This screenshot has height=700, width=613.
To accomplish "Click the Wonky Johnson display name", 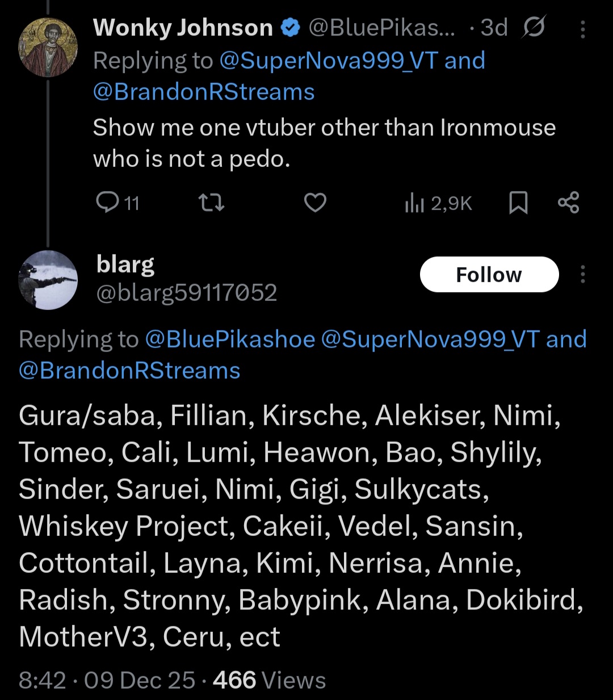I will coord(183,28).
